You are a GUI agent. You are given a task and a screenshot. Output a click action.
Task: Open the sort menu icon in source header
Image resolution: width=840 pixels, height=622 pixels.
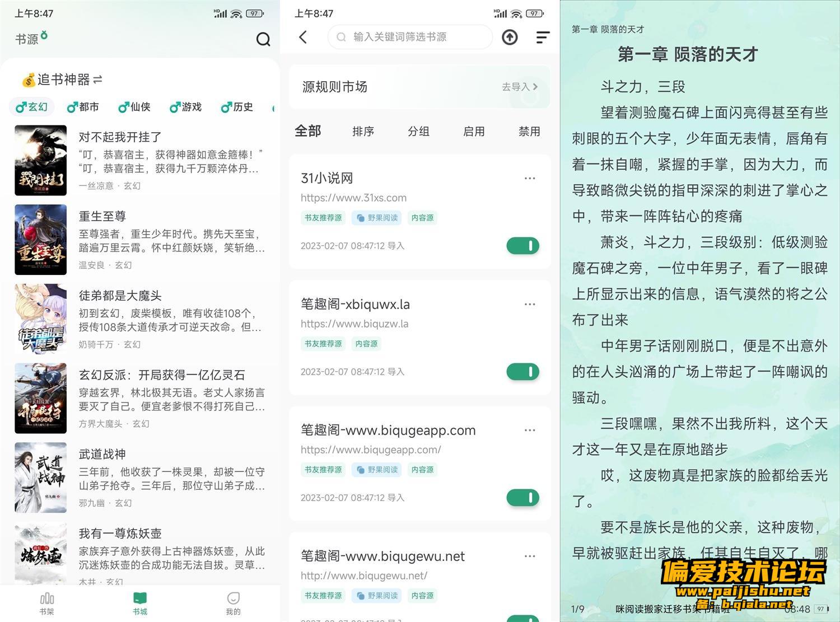[x=543, y=37]
